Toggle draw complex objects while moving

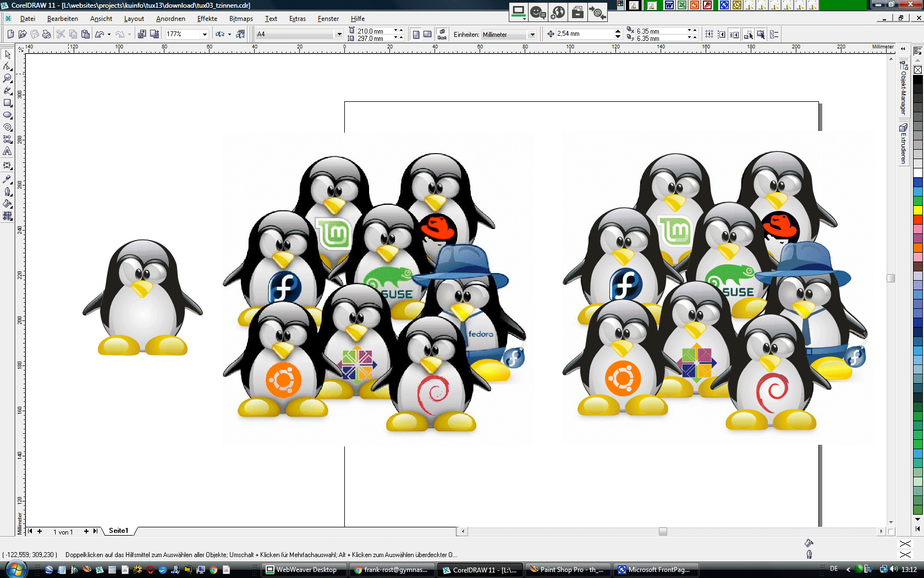click(749, 34)
